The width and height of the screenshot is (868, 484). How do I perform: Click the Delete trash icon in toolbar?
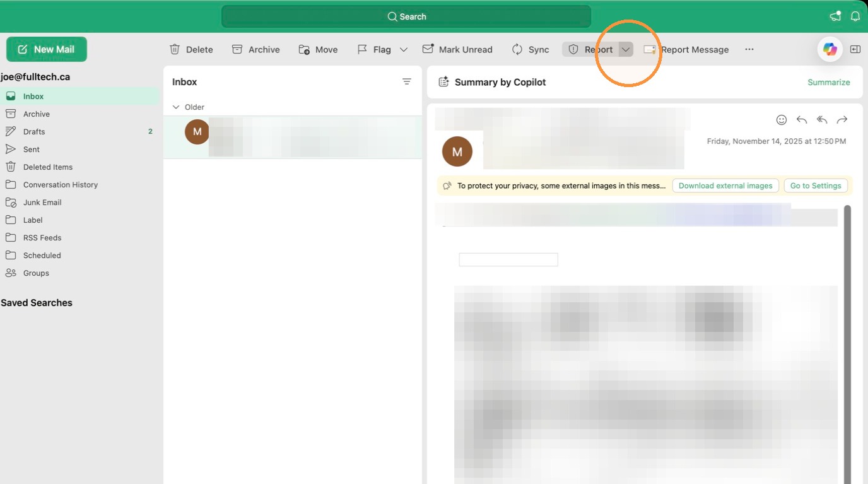click(x=175, y=49)
